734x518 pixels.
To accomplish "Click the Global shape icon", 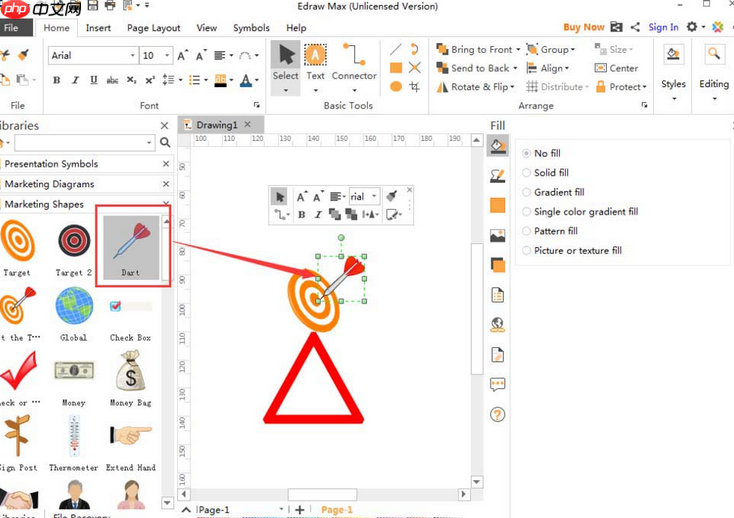I will point(74,307).
